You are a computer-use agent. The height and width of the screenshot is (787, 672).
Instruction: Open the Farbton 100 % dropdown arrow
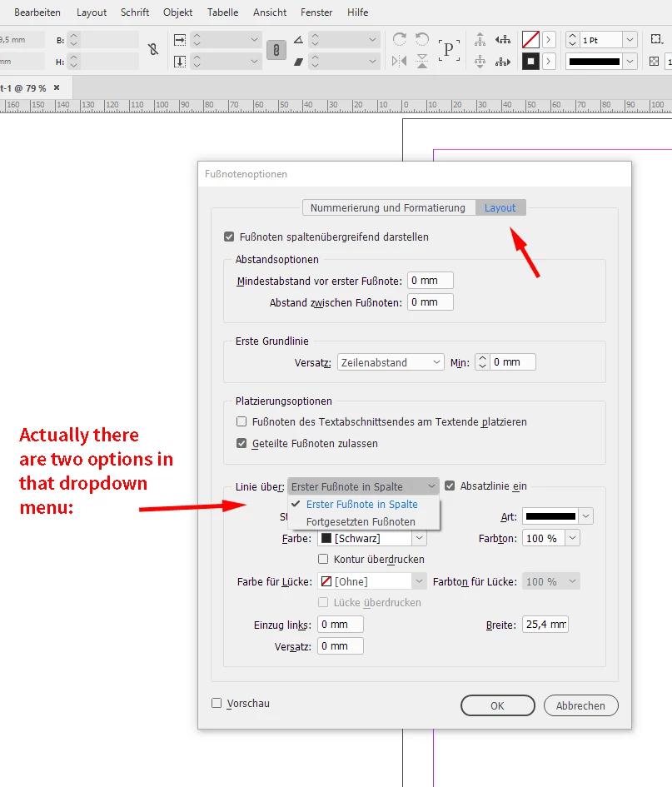click(572, 539)
